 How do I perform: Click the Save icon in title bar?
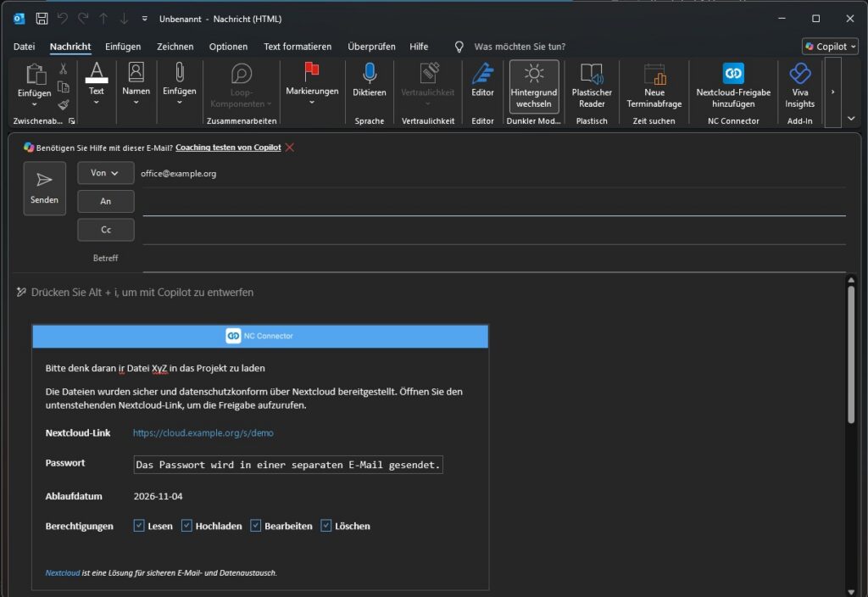tap(42, 19)
